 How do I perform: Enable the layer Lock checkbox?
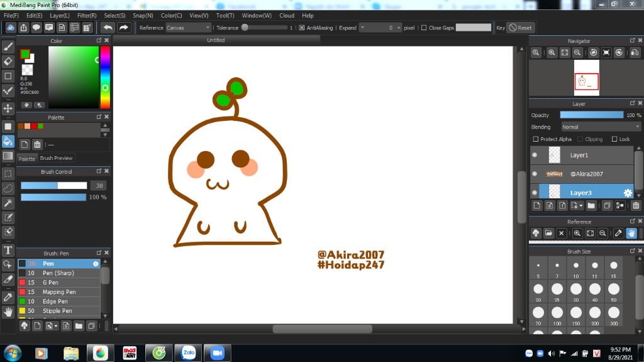tap(614, 139)
